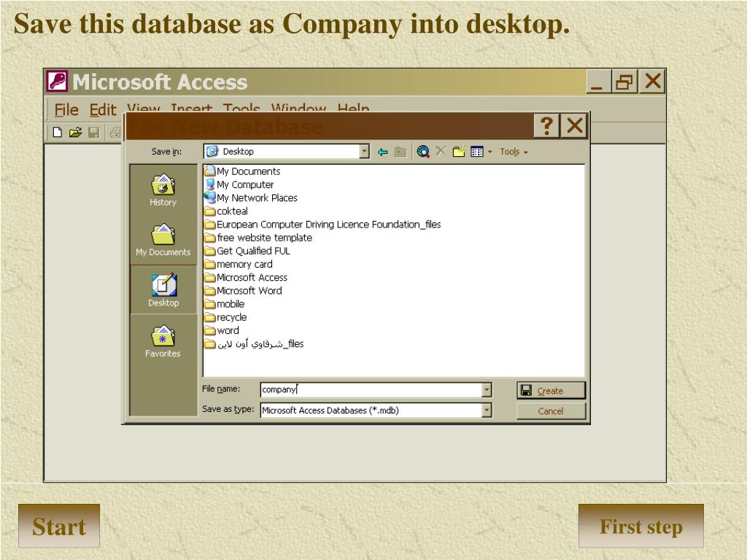Open the Tools dropdown menu
The height and width of the screenshot is (560, 747).
514,152
